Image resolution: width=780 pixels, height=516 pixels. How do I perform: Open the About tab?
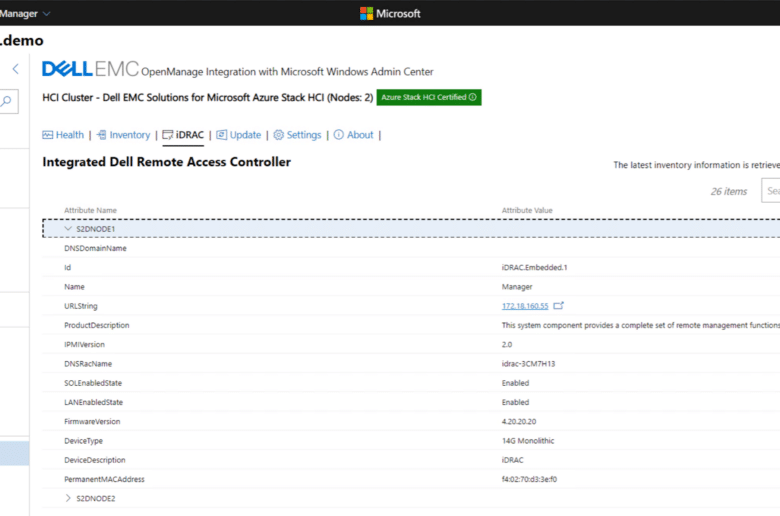tap(354, 135)
